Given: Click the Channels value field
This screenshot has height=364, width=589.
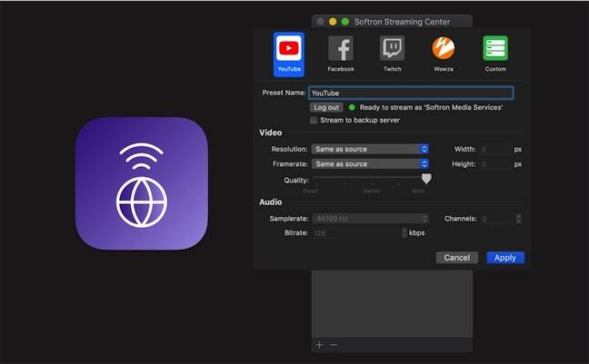Looking at the screenshot, I should pyautogui.click(x=497, y=219).
